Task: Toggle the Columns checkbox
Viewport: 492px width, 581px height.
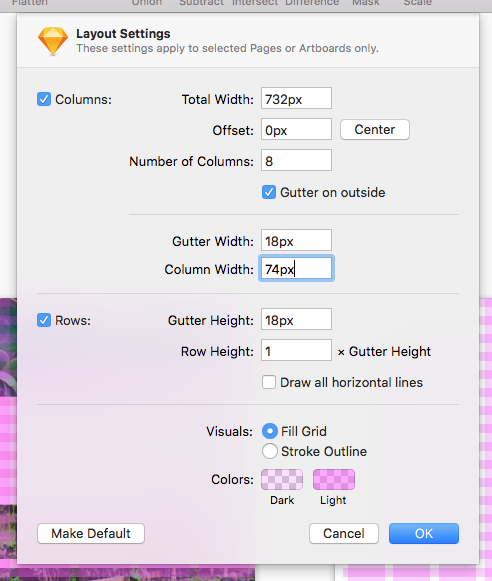Action: tap(44, 99)
